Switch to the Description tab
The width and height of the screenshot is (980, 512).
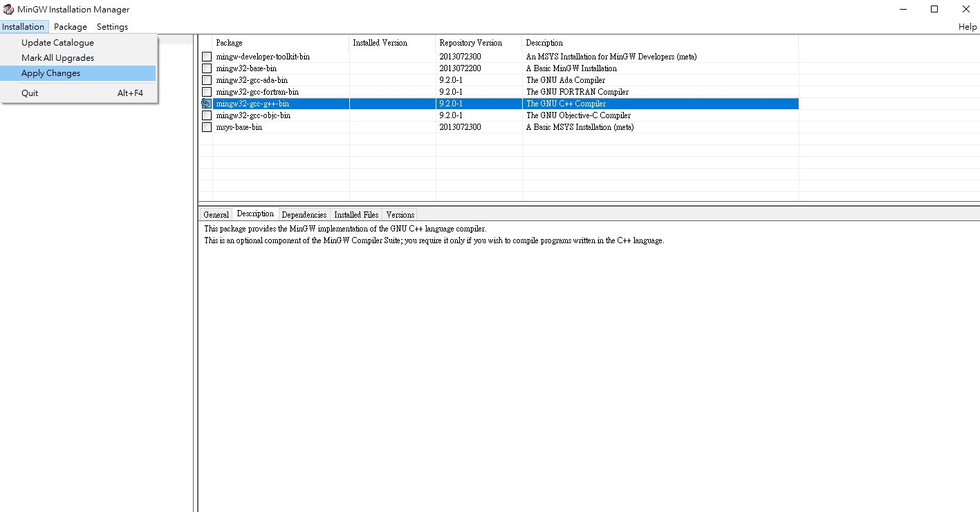255,214
